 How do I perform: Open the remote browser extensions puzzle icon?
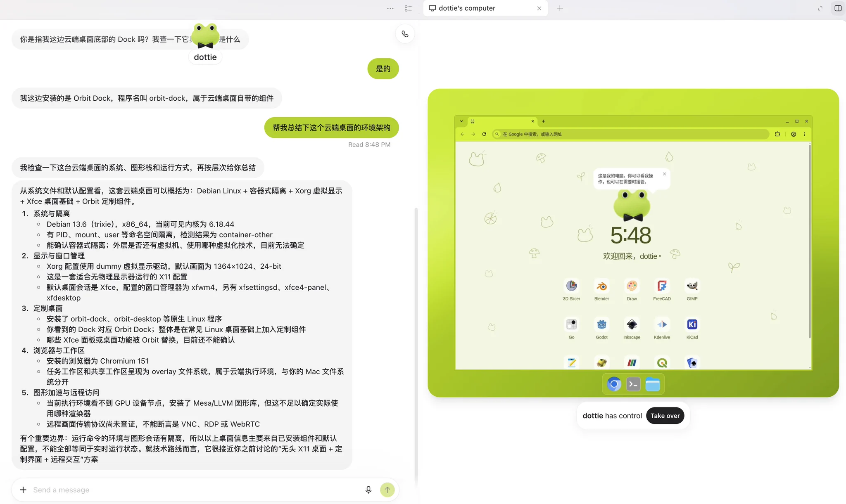click(x=777, y=134)
